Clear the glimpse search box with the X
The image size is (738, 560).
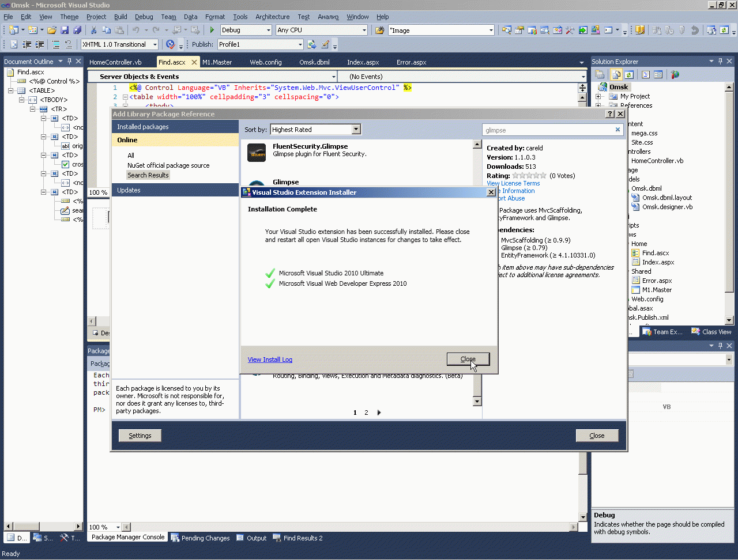coord(617,130)
